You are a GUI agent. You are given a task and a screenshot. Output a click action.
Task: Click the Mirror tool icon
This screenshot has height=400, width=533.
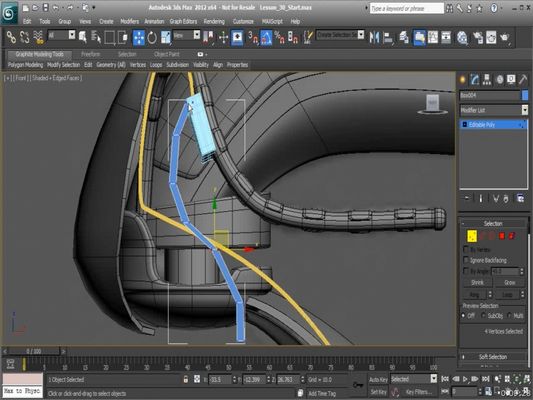[x=374, y=37]
